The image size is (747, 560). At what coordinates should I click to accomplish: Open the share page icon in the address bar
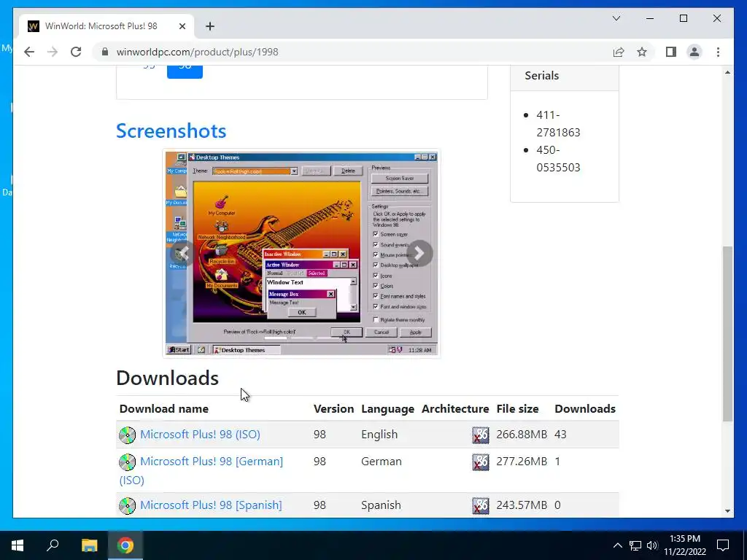pyautogui.click(x=619, y=52)
